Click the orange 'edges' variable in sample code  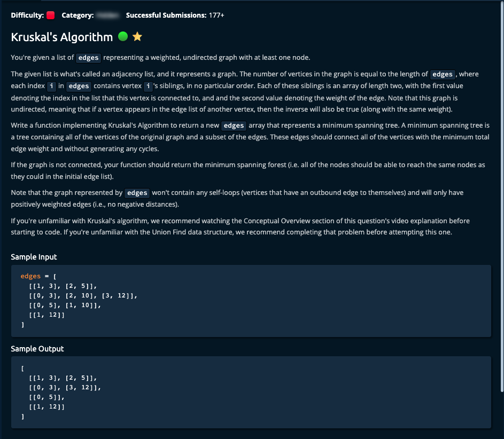coord(30,276)
